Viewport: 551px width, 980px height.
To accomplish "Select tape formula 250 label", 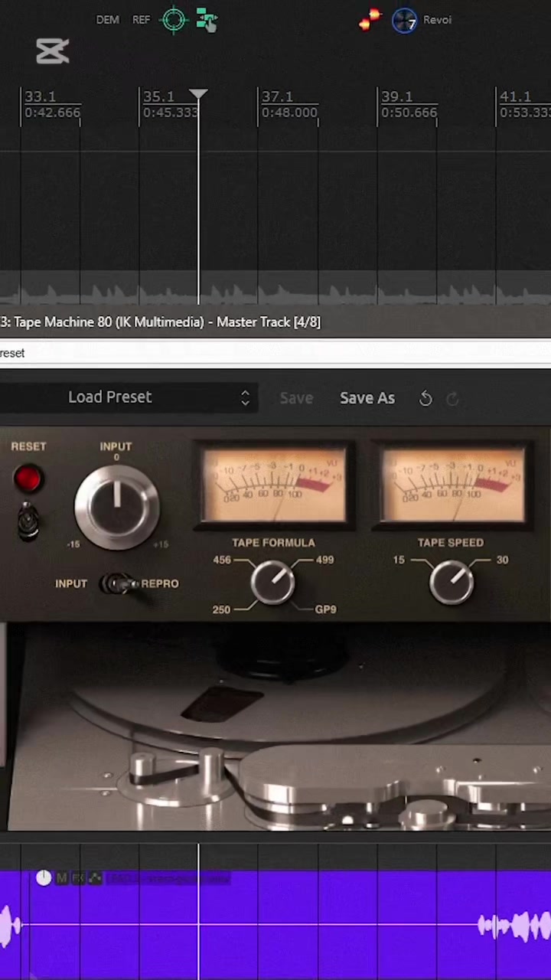I will [221, 609].
